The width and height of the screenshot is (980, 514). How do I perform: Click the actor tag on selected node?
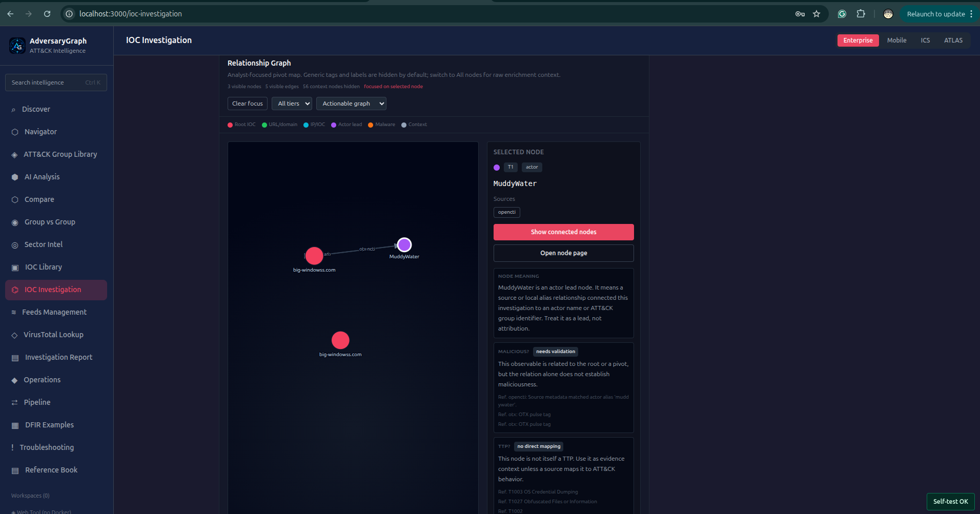532,167
